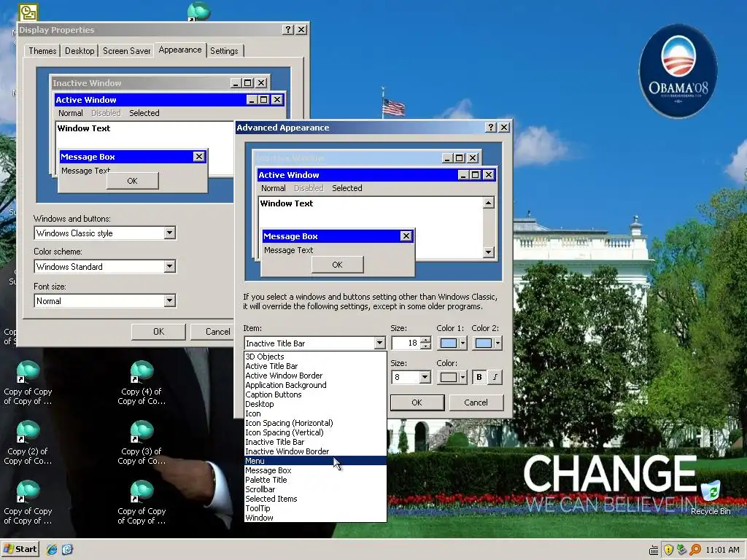The image size is (747, 560).
Task: Choose 3D Objects from item list
Action: tap(315, 356)
